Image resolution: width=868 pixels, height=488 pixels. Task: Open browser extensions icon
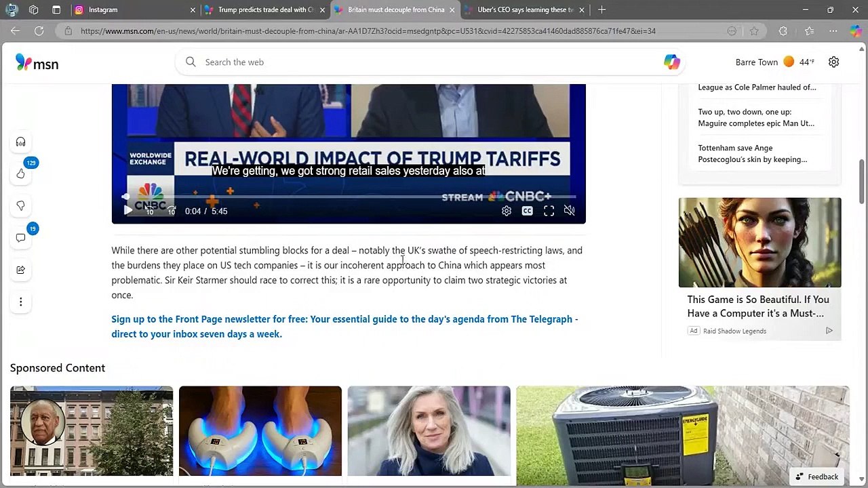pyautogui.click(x=783, y=30)
